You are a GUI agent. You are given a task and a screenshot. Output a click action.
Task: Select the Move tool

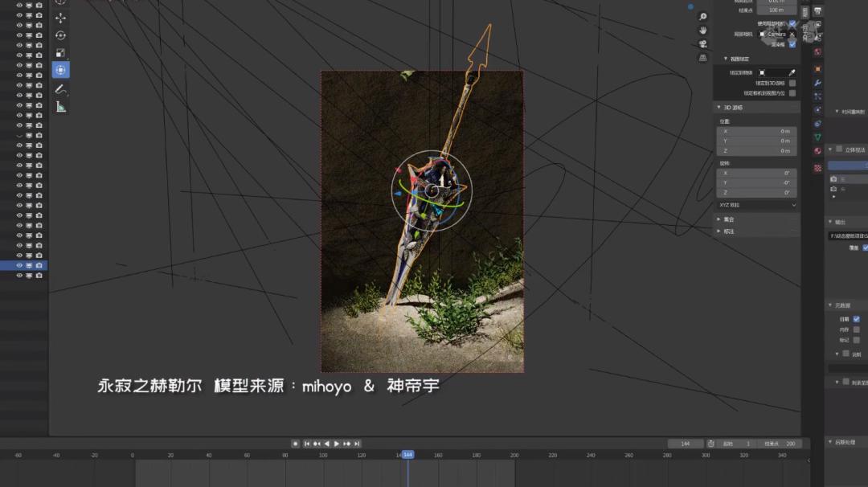click(x=60, y=19)
